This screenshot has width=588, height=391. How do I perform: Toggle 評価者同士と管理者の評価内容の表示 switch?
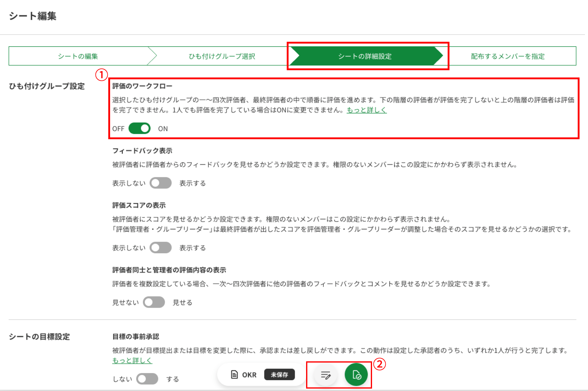tap(154, 302)
